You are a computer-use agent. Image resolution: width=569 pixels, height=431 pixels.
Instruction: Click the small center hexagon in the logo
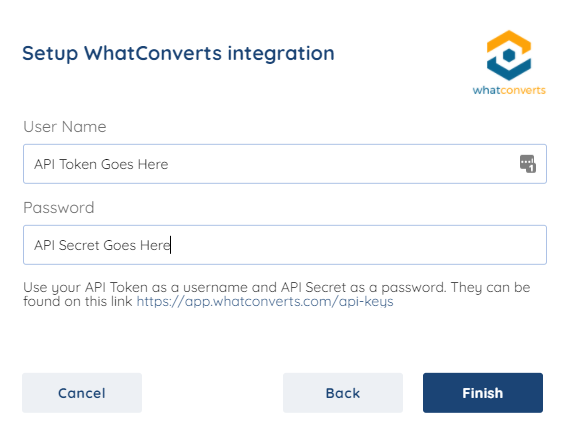point(509,55)
